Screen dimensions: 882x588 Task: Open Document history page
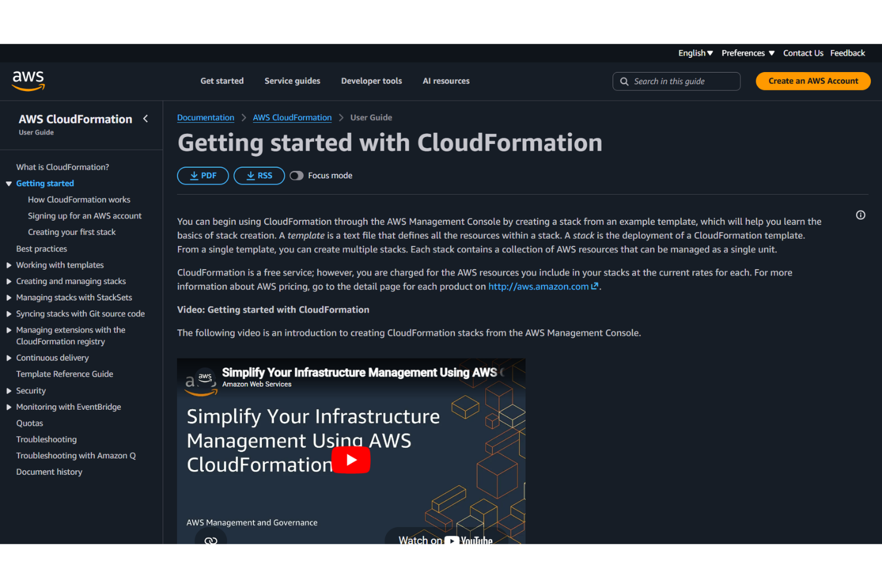(x=49, y=472)
